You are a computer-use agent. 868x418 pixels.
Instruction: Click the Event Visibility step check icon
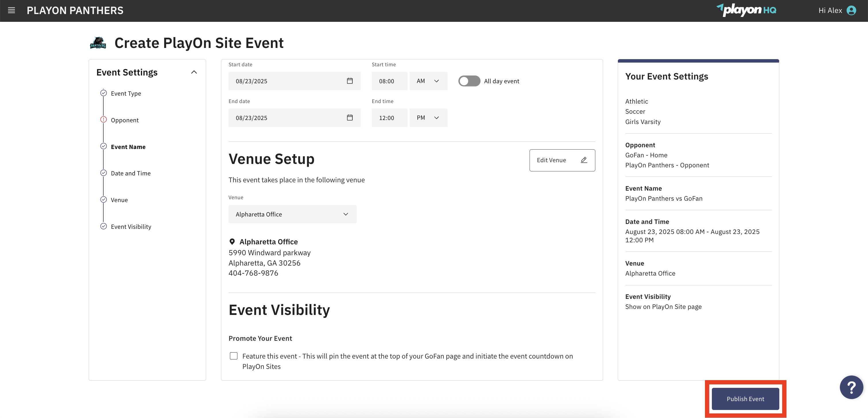pyautogui.click(x=103, y=226)
